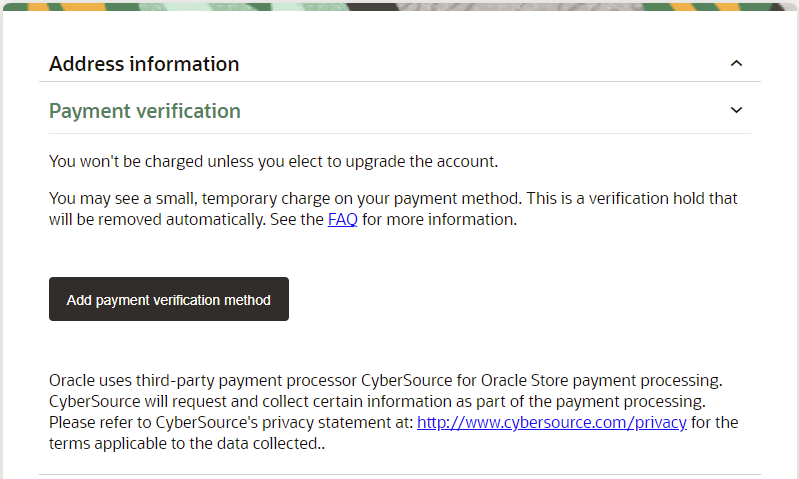Click the "terms applicable to the data collected" text
799x479 pixels.
(187, 443)
